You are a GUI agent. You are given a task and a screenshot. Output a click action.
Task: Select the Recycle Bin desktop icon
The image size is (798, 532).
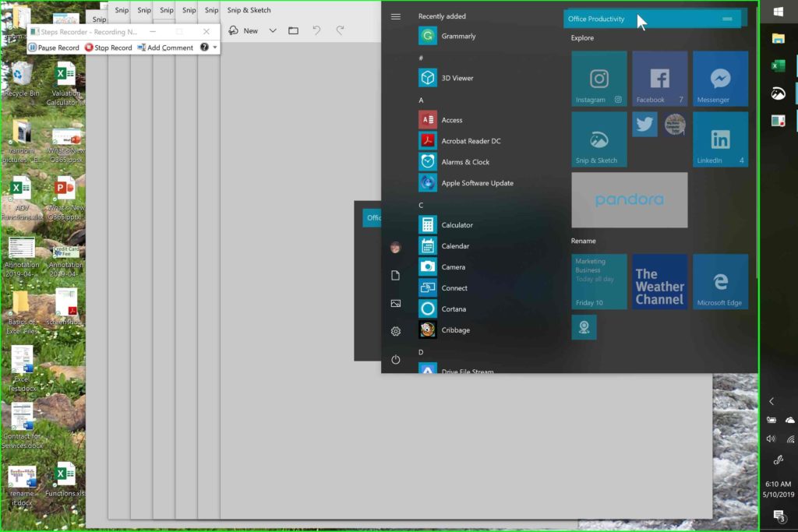[x=21, y=80]
